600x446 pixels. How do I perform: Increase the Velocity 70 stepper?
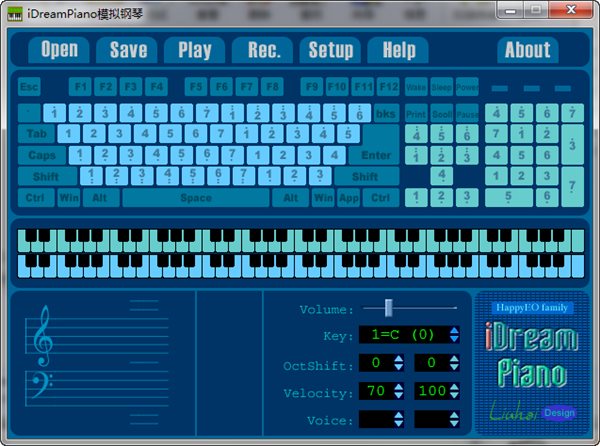[398, 387]
